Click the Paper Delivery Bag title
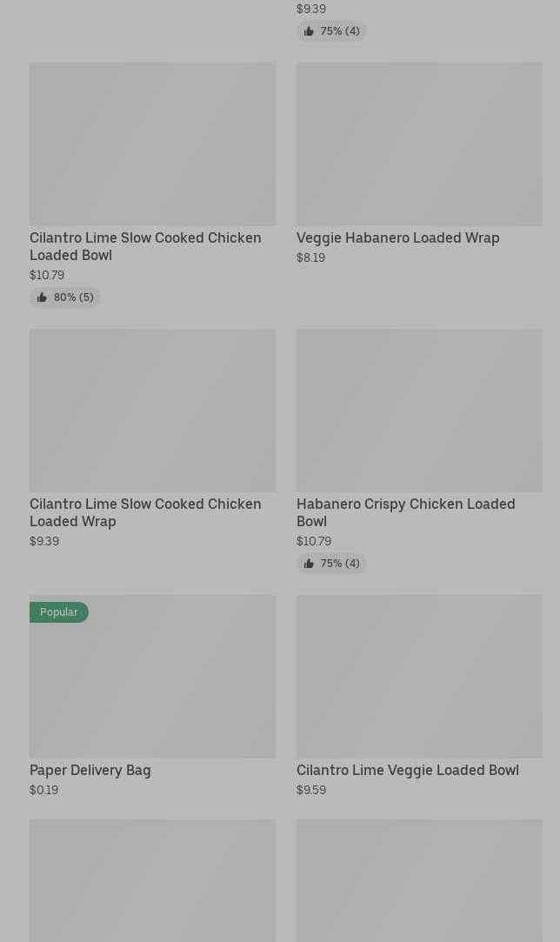560x942 pixels. coord(90,770)
